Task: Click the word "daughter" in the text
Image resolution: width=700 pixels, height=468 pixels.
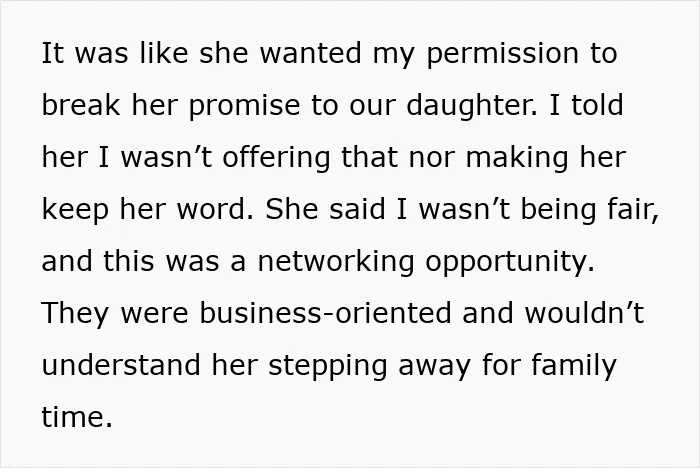Action: click(x=472, y=104)
